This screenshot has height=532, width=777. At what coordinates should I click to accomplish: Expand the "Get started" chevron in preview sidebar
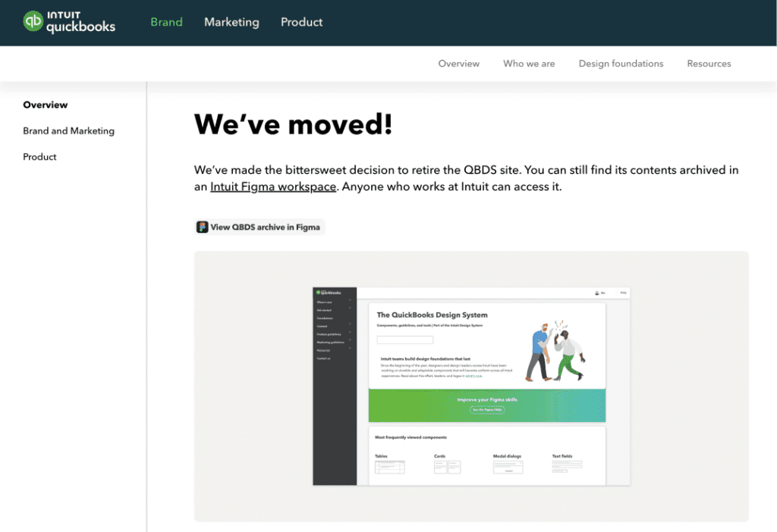[x=350, y=308]
